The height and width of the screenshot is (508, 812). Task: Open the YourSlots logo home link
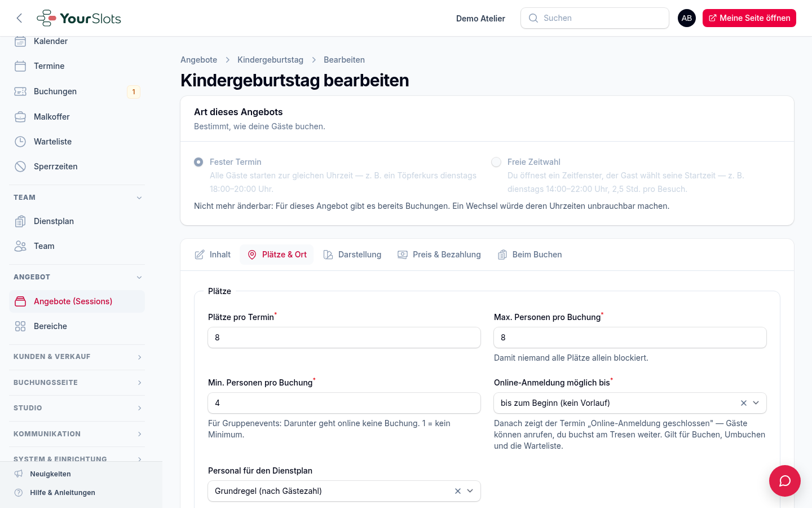(x=79, y=18)
